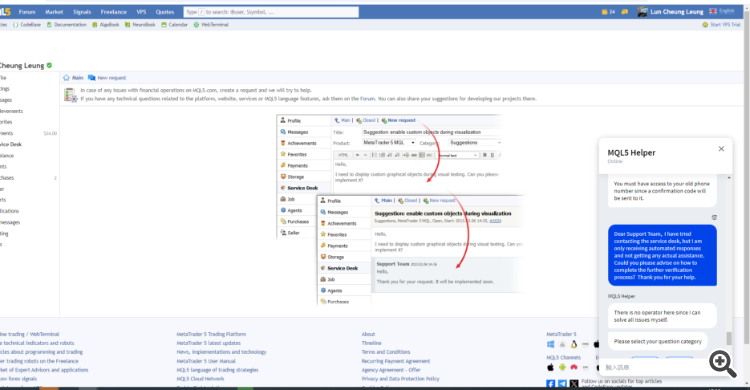The height and width of the screenshot is (390, 750).
Task: Open the notifications icon showing 24
Action: pyautogui.click(x=608, y=12)
